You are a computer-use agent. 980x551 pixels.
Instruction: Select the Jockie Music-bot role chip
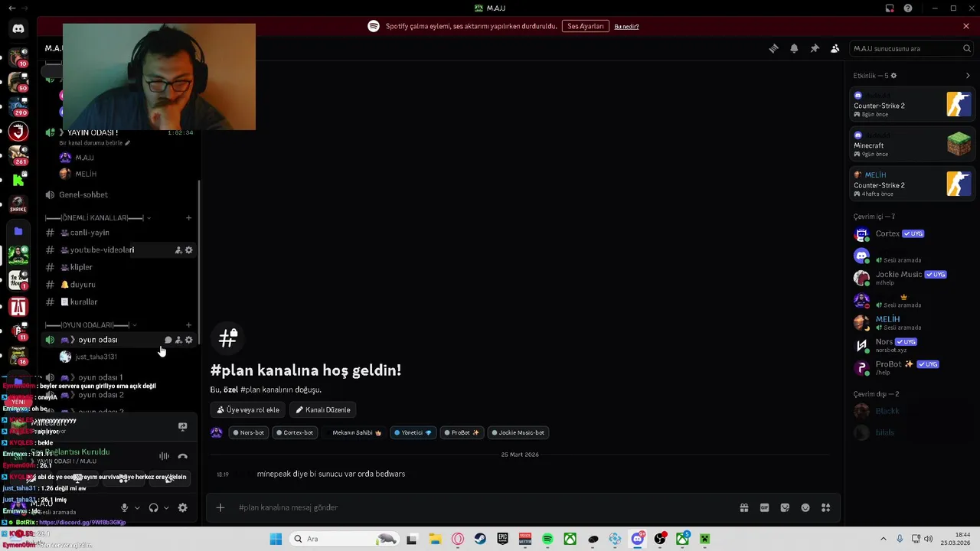518,432
